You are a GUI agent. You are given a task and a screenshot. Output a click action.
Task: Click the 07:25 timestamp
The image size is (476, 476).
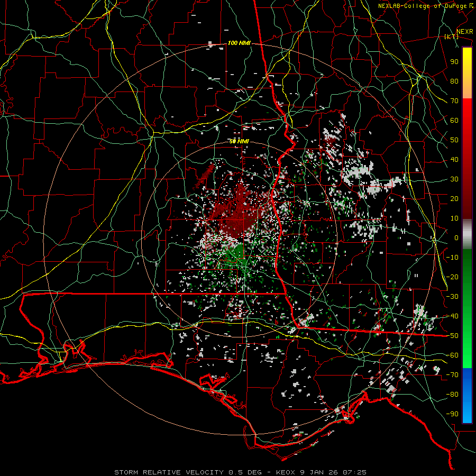[354, 472]
